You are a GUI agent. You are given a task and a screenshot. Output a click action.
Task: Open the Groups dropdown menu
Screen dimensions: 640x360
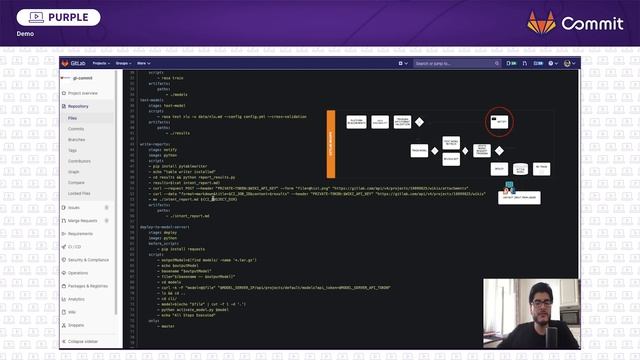pyautogui.click(x=123, y=63)
